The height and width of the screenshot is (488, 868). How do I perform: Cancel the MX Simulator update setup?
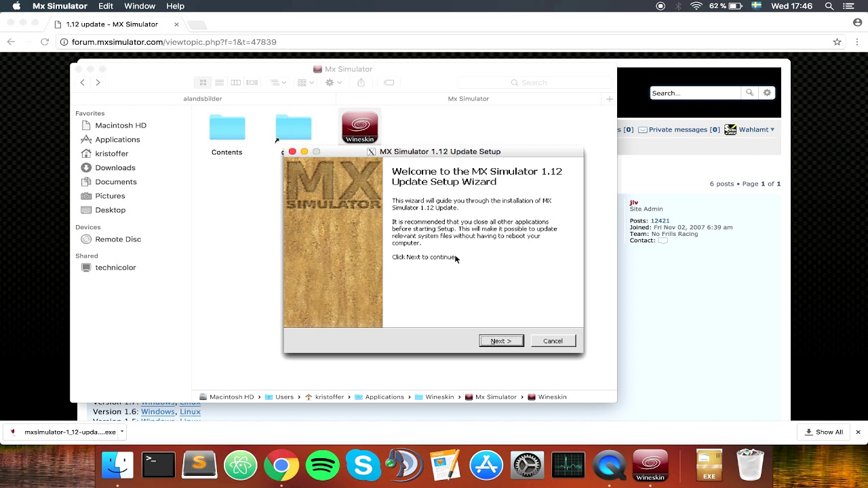pyautogui.click(x=553, y=341)
